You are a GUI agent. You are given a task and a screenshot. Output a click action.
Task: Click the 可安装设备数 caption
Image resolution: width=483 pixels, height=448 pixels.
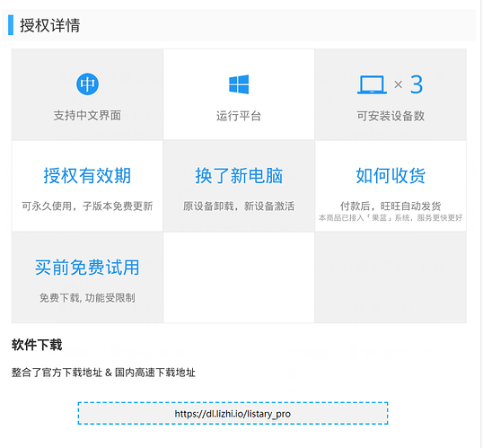(x=391, y=116)
